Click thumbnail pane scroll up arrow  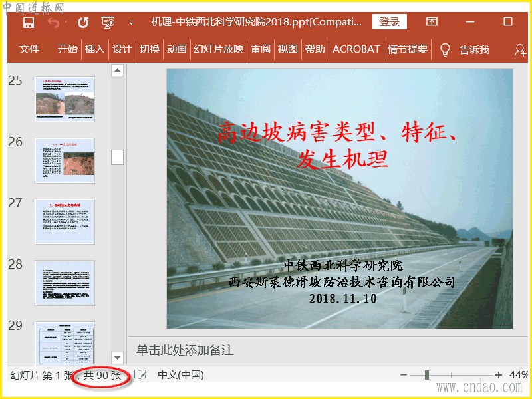tap(118, 70)
